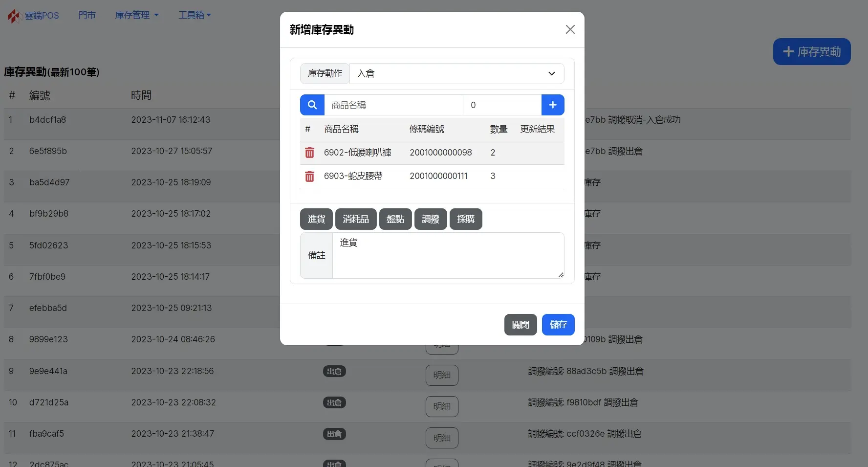The width and height of the screenshot is (868, 467).
Task: Click the 雲端POS logo icon
Action: (x=14, y=16)
